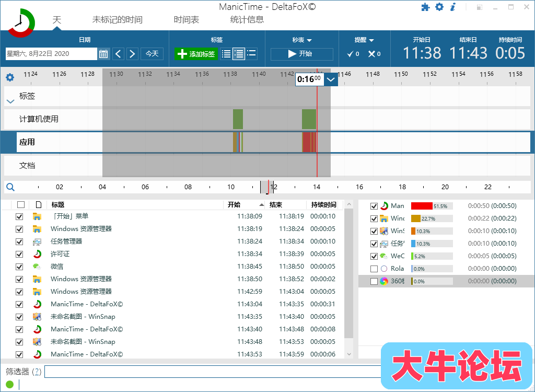Uncheck the Man summary checkbox

coord(374,206)
